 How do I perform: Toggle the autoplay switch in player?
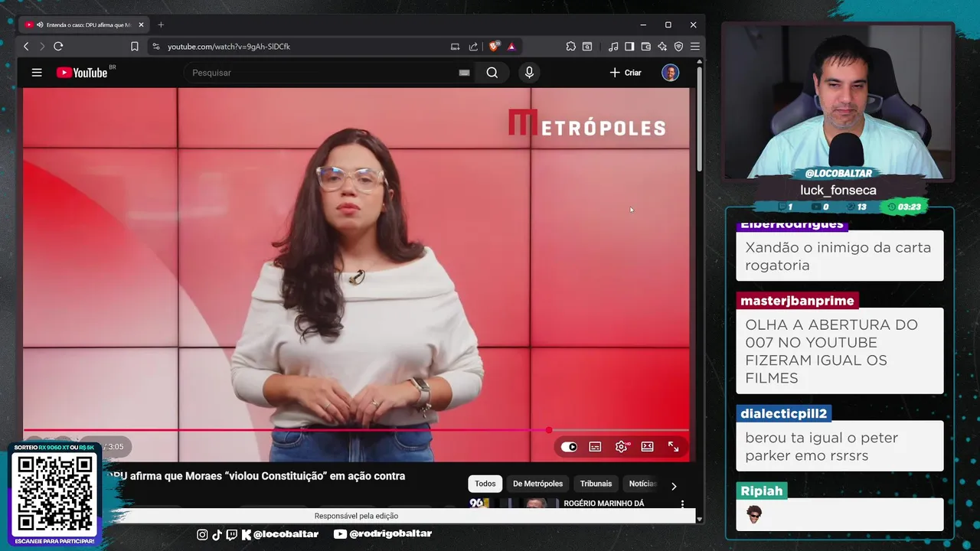pos(569,447)
